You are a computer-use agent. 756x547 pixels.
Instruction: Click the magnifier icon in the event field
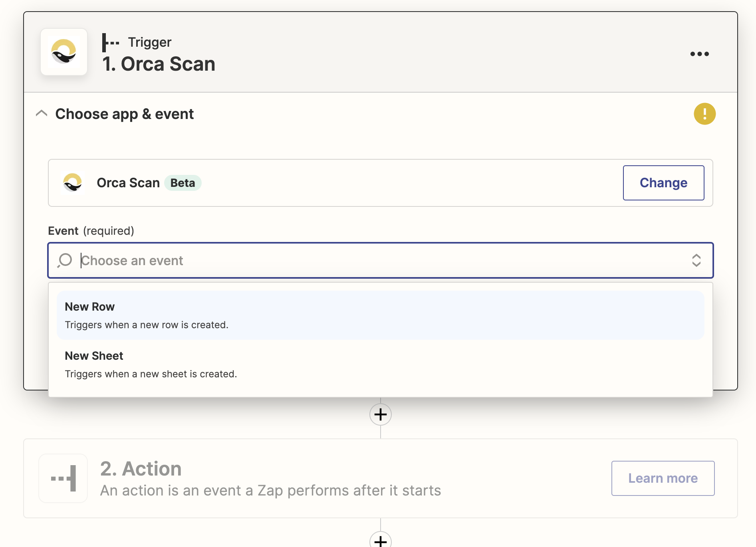point(65,260)
